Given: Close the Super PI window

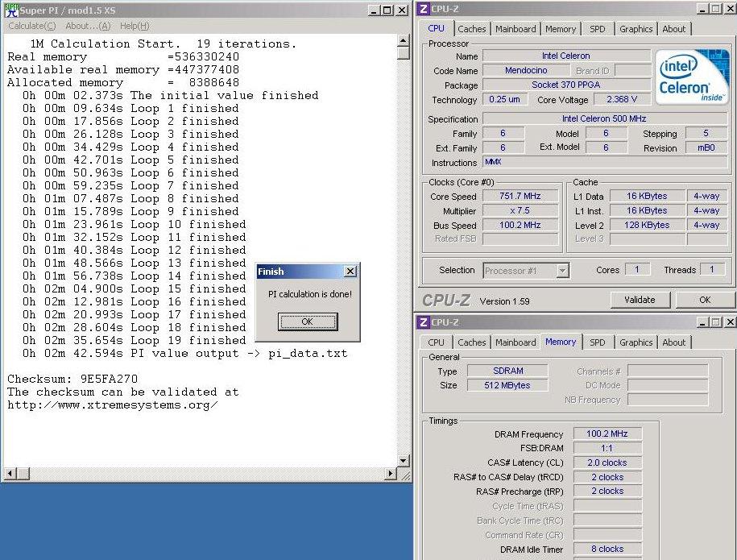Looking at the screenshot, I should point(402,10).
